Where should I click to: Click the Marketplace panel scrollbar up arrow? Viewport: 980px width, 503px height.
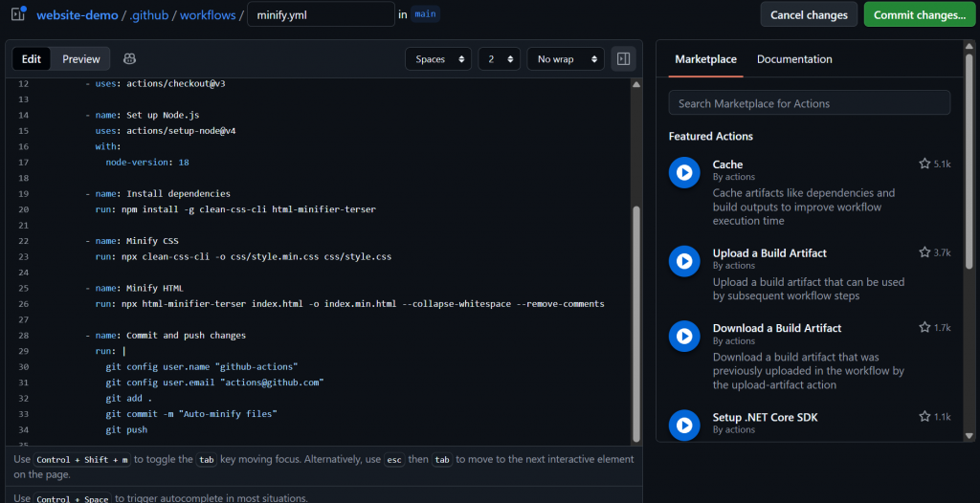pos(969,46)
